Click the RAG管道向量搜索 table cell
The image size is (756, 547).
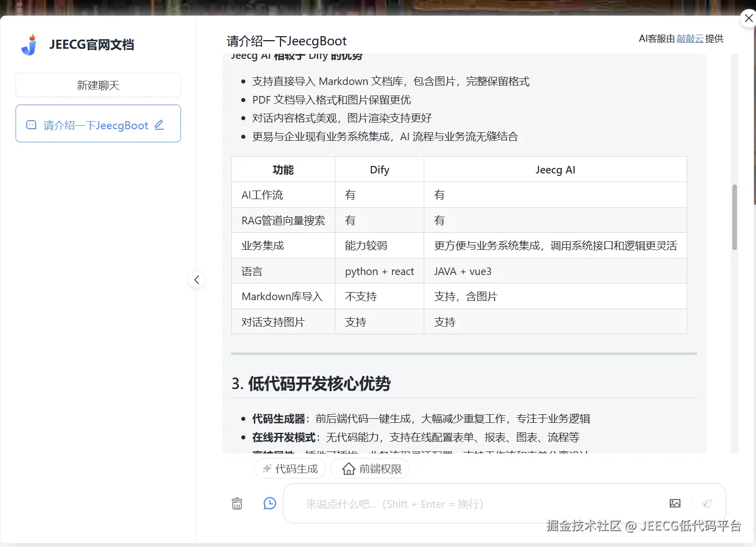283,220
